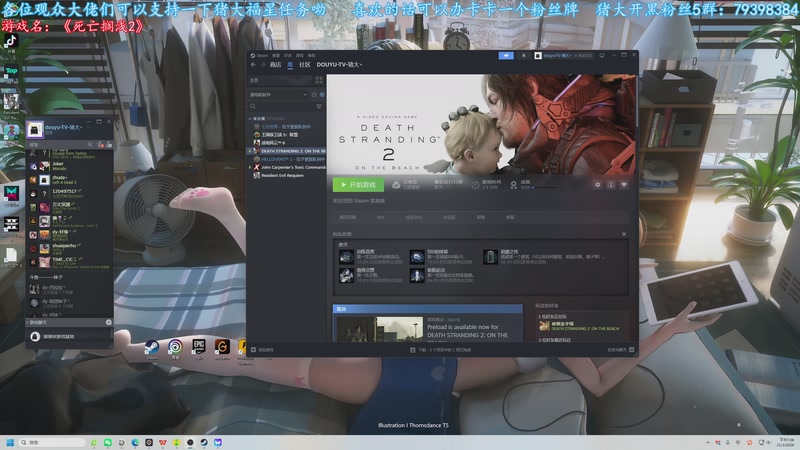
Task: Click the play time clock icon
Action: pos(475,185)
